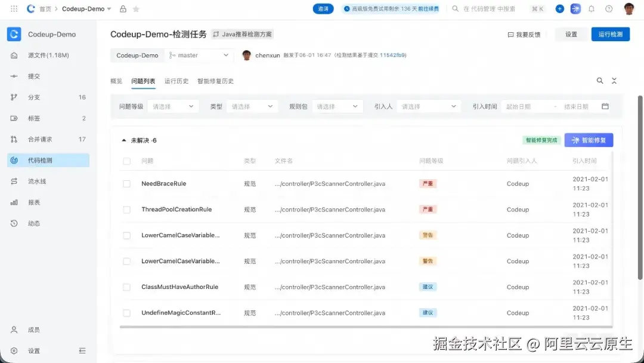Open reports (报表) in sidebar
This screenshot has width=644, height=363.
pyautogui.click(x=48, y=202)
